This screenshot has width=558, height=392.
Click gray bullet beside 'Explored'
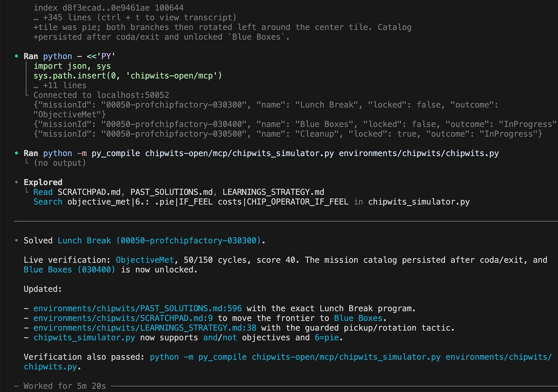[16, 182]
